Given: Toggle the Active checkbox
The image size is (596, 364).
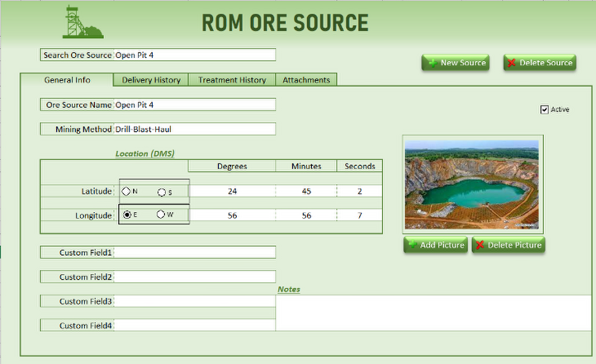Looking at the screenshot, I should coord(544,110).
